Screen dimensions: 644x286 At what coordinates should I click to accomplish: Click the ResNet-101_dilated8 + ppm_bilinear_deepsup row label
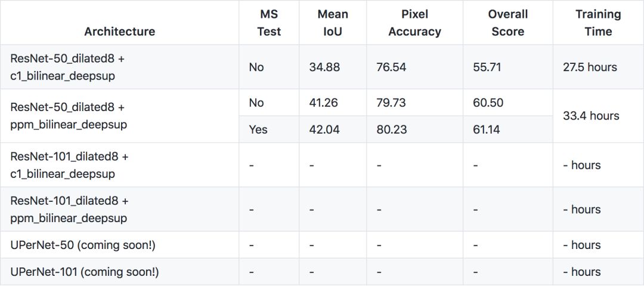tap(70, 209)
